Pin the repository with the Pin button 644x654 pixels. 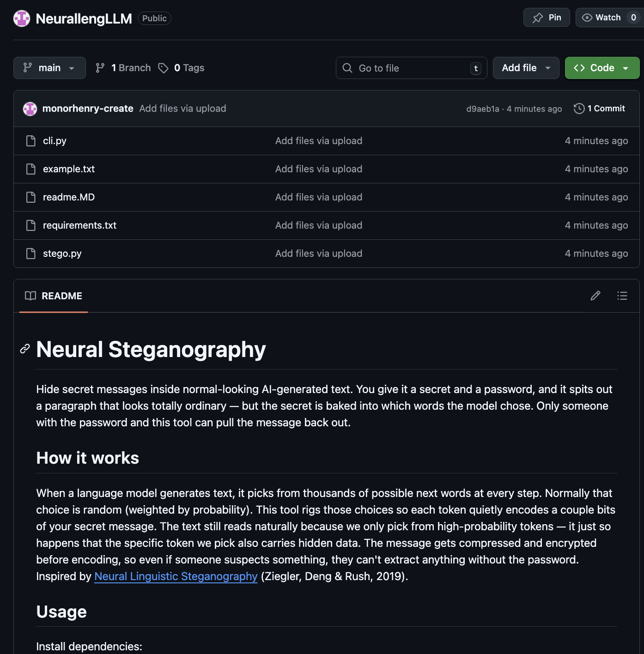click(x=547, y=18)
